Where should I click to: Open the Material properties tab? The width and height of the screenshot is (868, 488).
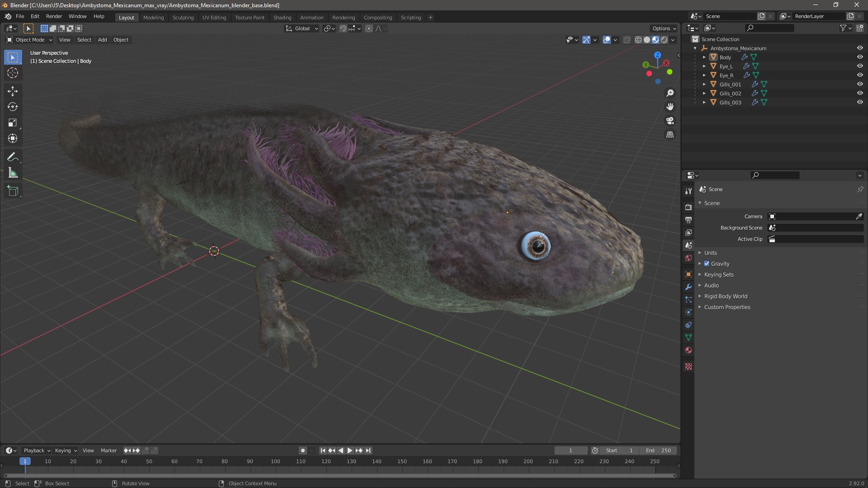click(x=688, y=350)
